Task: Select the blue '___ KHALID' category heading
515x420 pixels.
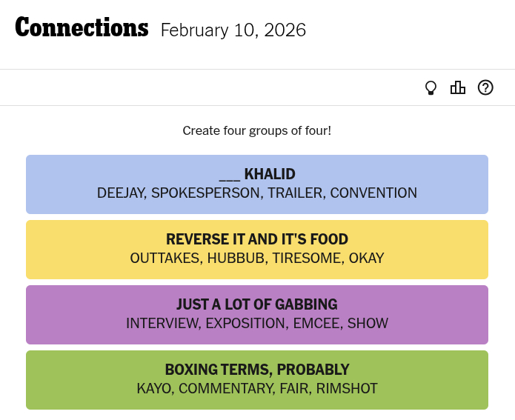Action: point(257,174)
